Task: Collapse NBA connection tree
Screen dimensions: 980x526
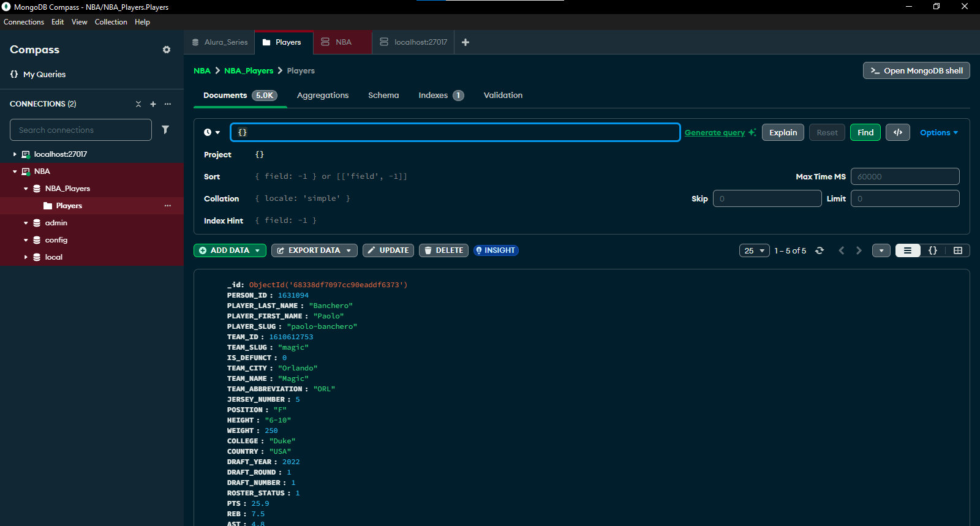Action: click(x=15, y=171)
